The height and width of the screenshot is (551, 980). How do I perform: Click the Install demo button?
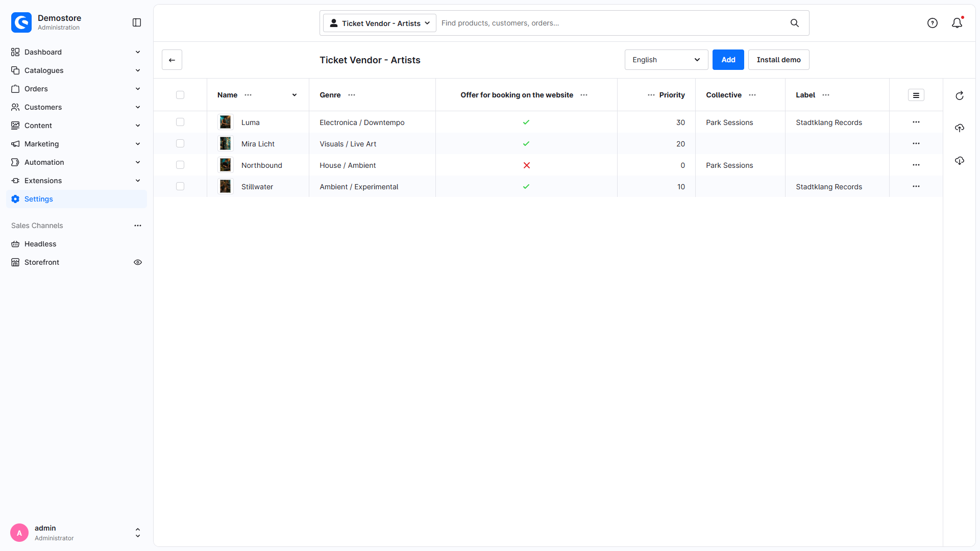point(778,60)
